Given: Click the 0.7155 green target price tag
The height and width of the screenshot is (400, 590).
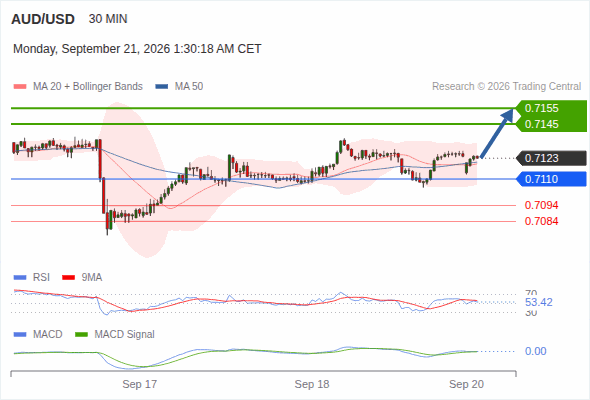Looking at the screenshot, I should tap(551, 108).
